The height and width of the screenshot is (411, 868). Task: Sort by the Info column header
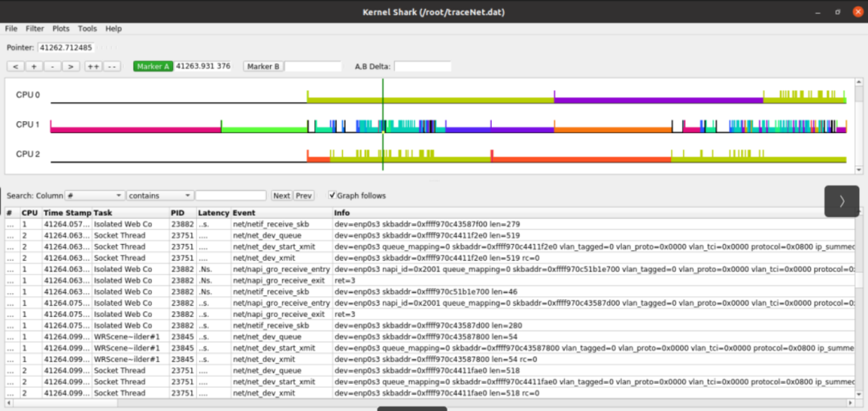(593, 213)
